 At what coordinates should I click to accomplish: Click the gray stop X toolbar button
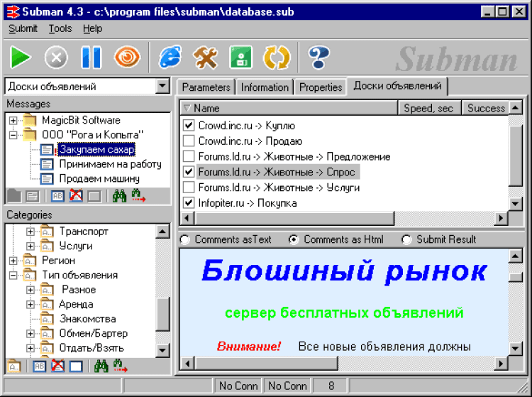click(56, 57)
